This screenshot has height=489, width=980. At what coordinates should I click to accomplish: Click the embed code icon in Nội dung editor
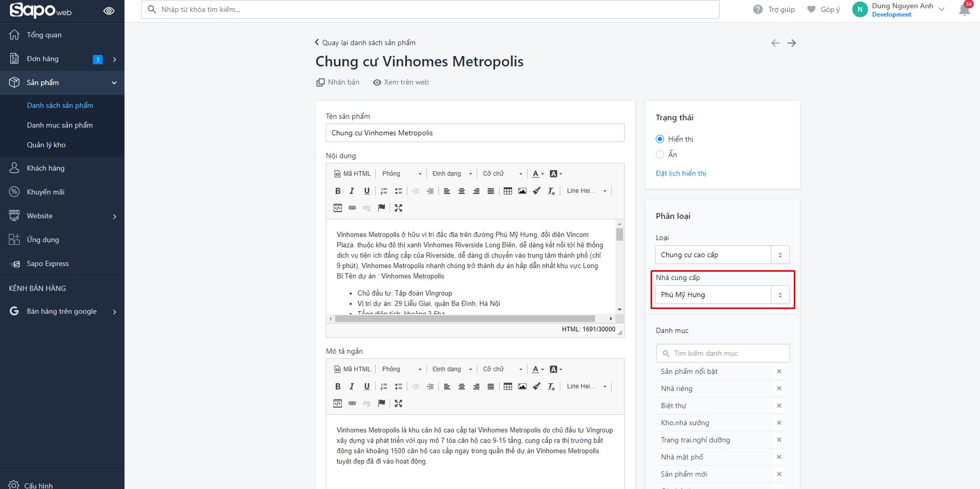[x=338, y=208]
